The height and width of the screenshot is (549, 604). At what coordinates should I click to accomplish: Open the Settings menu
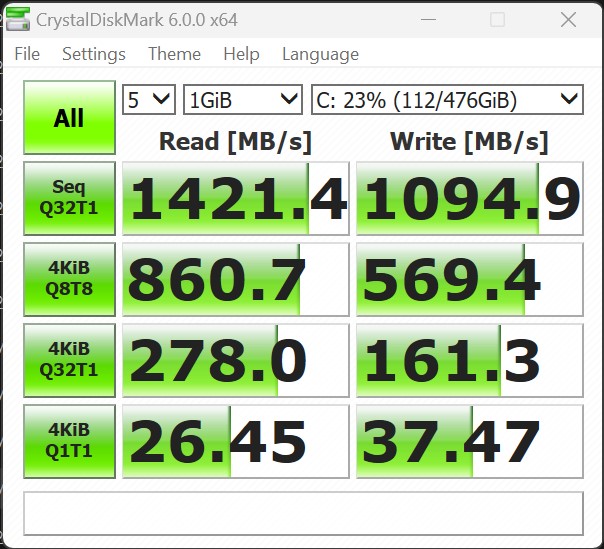[94, 54]
